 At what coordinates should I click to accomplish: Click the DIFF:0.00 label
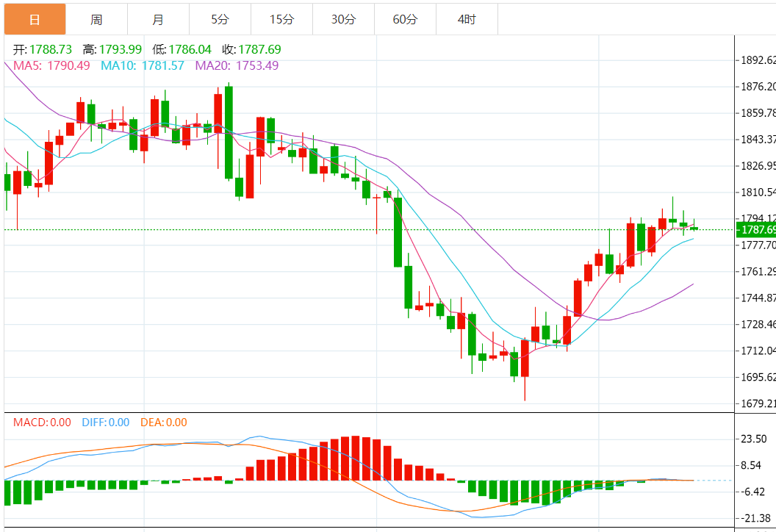tap(105, 422)
